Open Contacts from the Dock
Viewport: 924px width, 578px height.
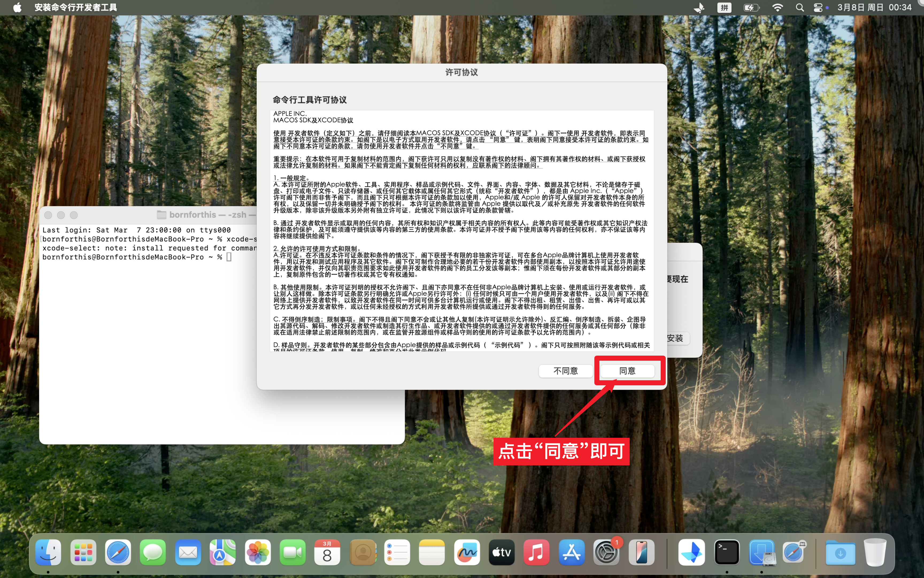click(x=362, y=552)
